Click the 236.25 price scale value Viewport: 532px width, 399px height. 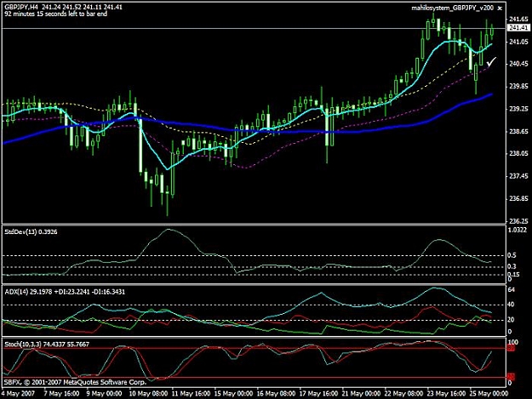pyautogui.click(x=518, y=221)
